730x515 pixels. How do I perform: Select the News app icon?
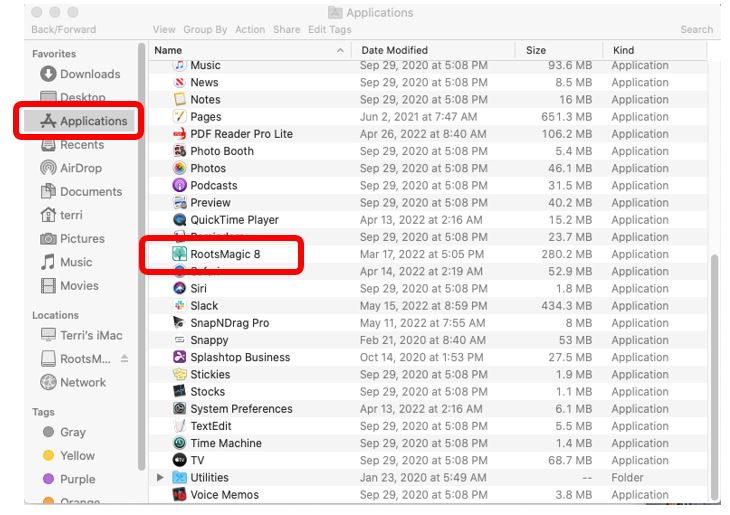click(x=180, y=82)
